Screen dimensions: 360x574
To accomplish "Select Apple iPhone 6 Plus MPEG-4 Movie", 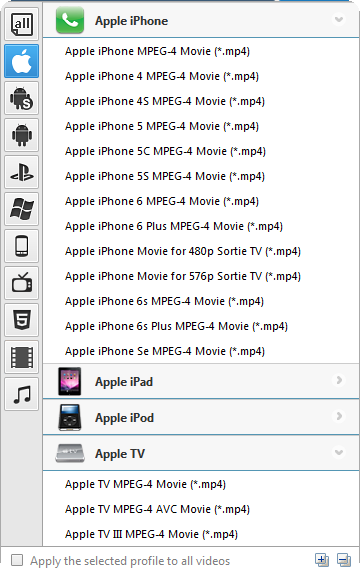I will pyautogui.click(x=174, y=226).
